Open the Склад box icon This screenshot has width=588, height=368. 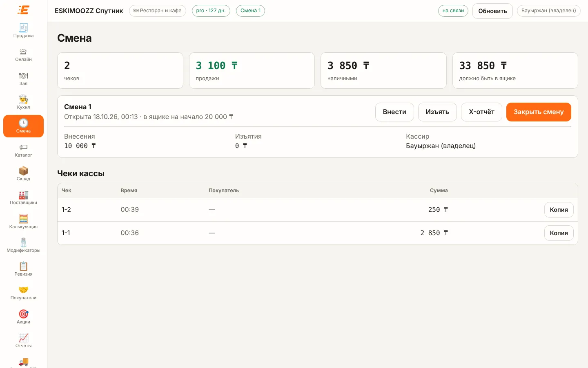click(23, 171)
